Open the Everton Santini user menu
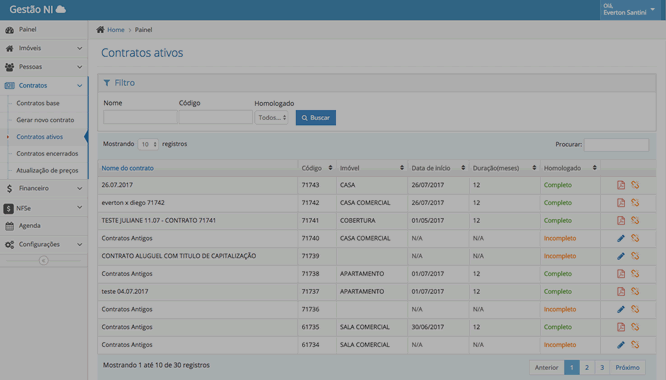 point(629,10)
